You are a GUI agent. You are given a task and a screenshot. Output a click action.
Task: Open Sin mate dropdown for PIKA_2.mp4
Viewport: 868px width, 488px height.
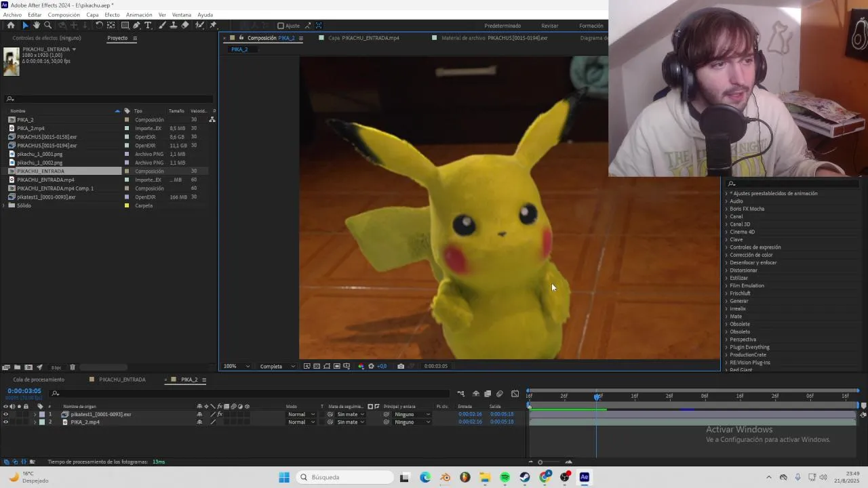coord(351,422)
